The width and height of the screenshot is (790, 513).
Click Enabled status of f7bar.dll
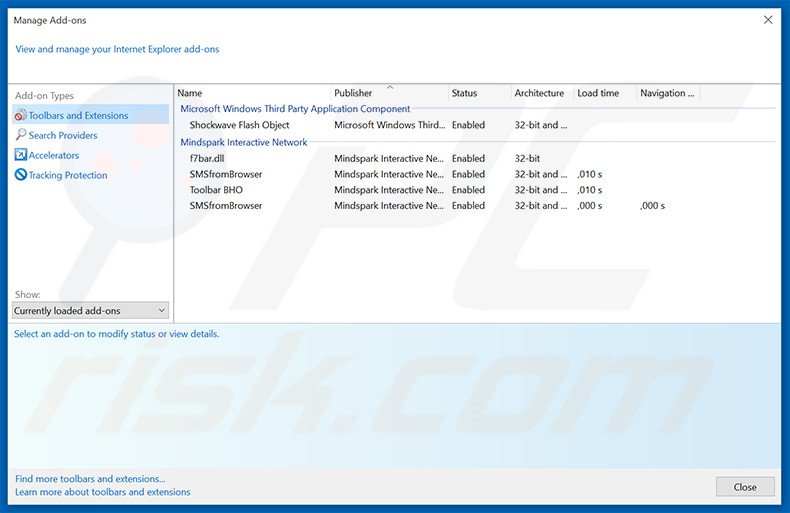(x=468, y=158)
